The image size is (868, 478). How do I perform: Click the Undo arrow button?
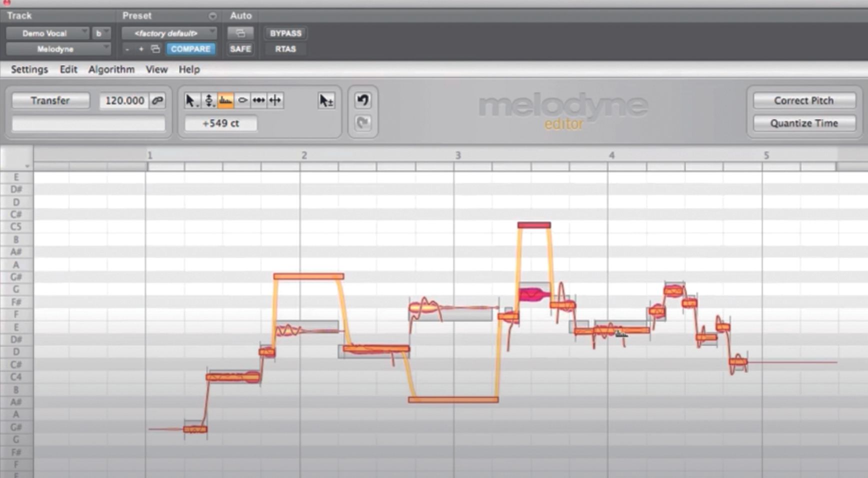pos(362,100)
